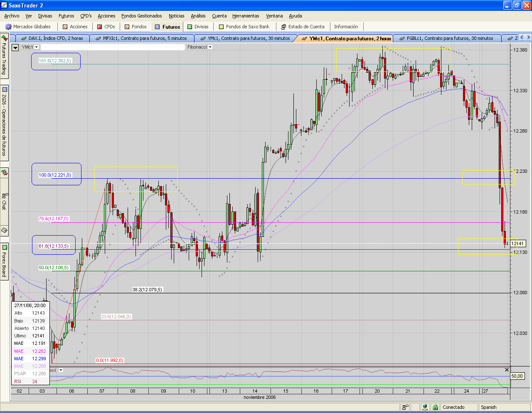The height and width of the screenshot is (413, 532).
Task: Select the 100.0 Fibonacci level label
Action: click(55, 175)
